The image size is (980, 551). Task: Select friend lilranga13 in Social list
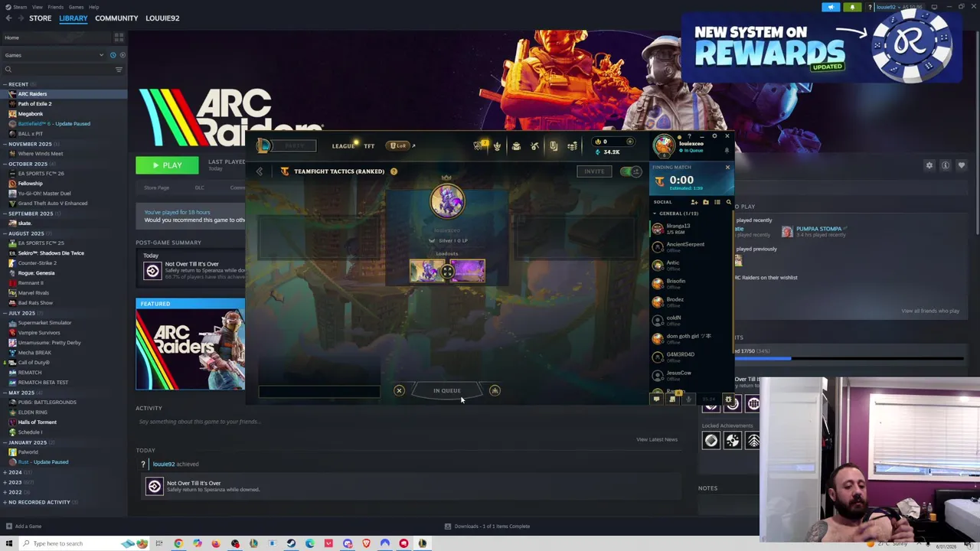pos(689,228)
